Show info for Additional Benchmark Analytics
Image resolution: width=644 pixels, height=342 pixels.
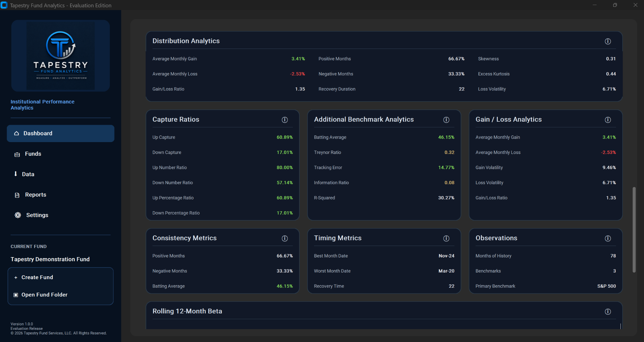click(446, 120)
